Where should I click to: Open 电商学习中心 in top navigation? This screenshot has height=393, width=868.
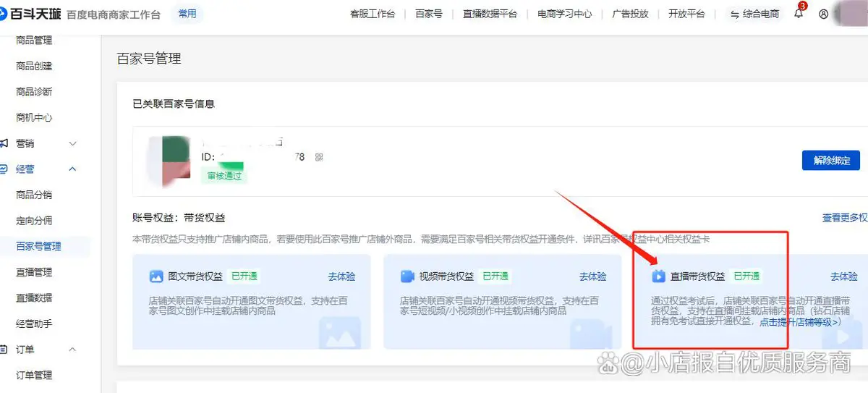564,14
